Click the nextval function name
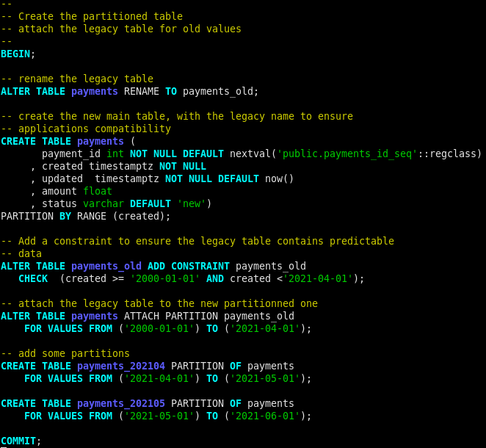Image resolution: width=486 pixels, height=448 pixels. [x=250, y=153]
